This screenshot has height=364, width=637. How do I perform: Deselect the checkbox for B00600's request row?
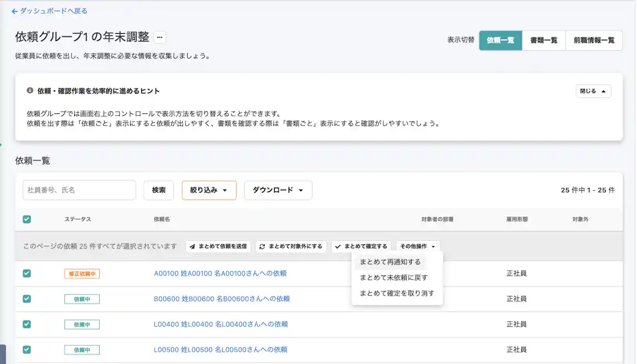(x=27, y=299)
